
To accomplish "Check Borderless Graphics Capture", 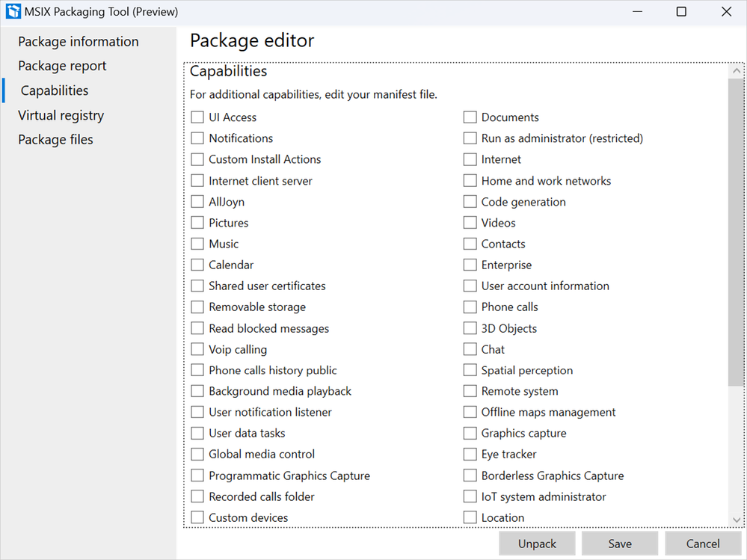I will (x=470, y=476).
